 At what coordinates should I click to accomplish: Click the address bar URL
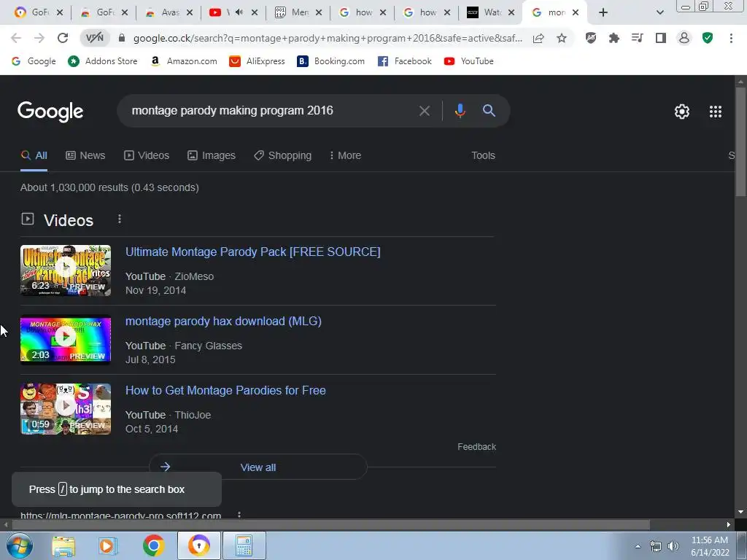pyautogui.click(x=328, y=38)
